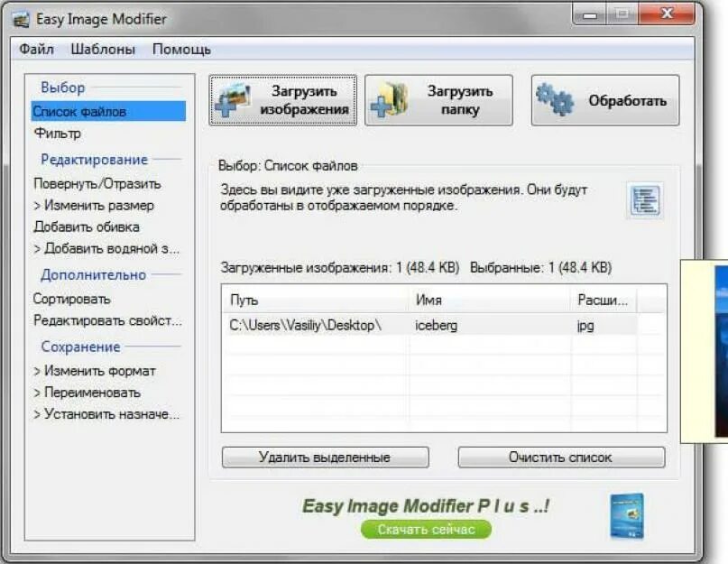Select Список файлов in the sidebar
Screen dimensions: 728x564
point(108,112)
